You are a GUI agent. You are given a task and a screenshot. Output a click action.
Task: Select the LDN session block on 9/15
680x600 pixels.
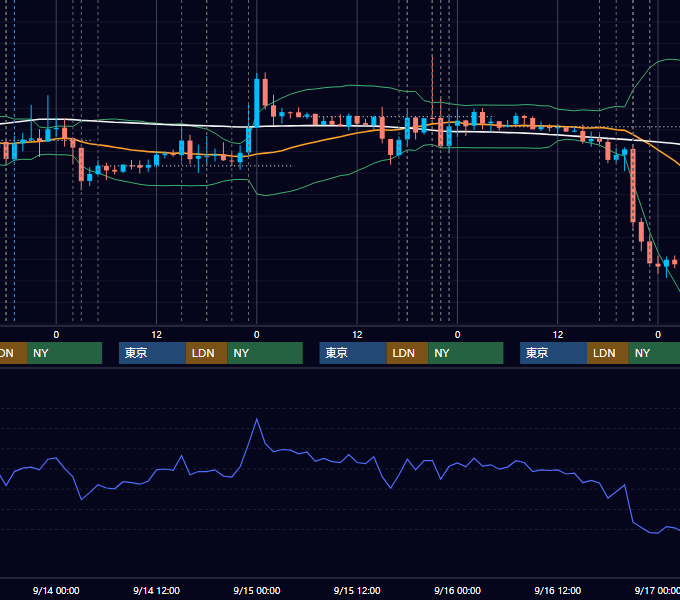(x=407, y=353)
